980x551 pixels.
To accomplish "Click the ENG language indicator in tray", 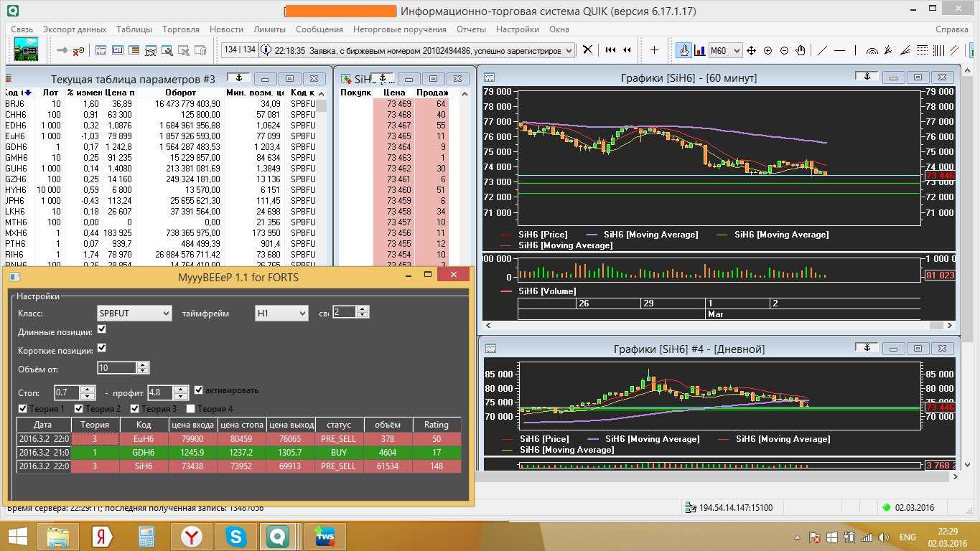I will [x=907, y=537].
